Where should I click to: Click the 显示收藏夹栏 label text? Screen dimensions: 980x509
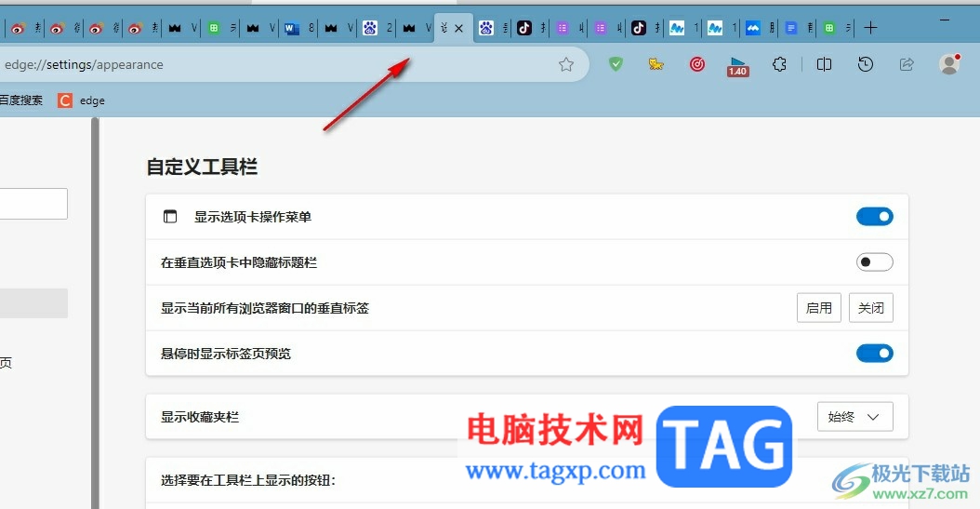pyautogui.click(x=200, y=417)
